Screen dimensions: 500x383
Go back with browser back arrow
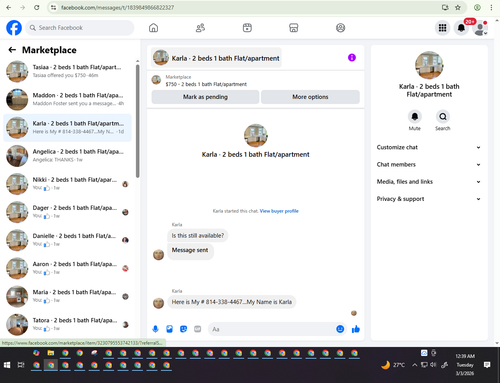(x=9, y=7)
